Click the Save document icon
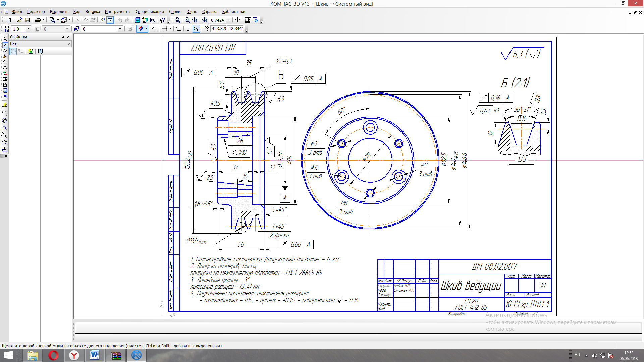The image size is (644, 362). click(x=27, y=20)
